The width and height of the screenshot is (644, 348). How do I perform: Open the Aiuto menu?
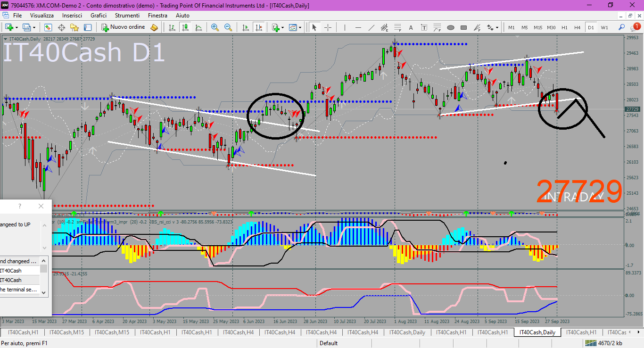click(x=182, y=16)
